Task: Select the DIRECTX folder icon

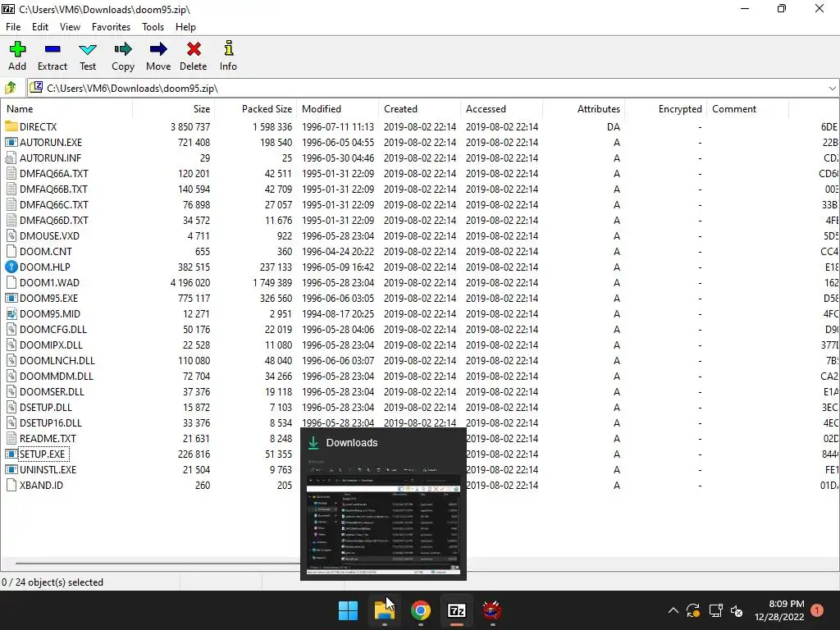Action: [x=11, y=126]
